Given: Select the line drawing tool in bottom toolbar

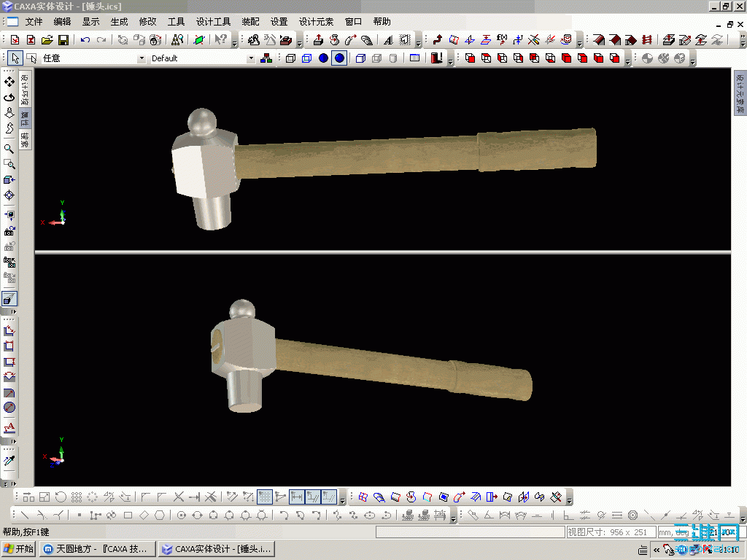Looking at the screenshot, I should pos(25,516).
